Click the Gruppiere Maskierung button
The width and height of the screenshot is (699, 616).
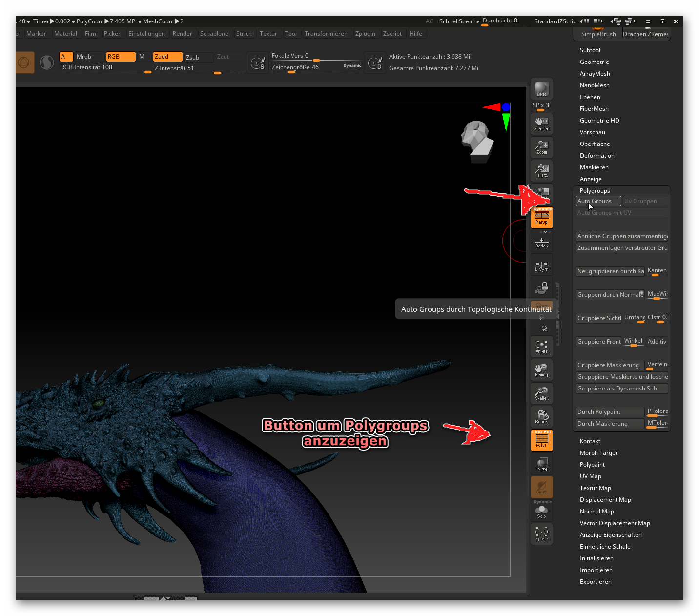coord(609,365)
